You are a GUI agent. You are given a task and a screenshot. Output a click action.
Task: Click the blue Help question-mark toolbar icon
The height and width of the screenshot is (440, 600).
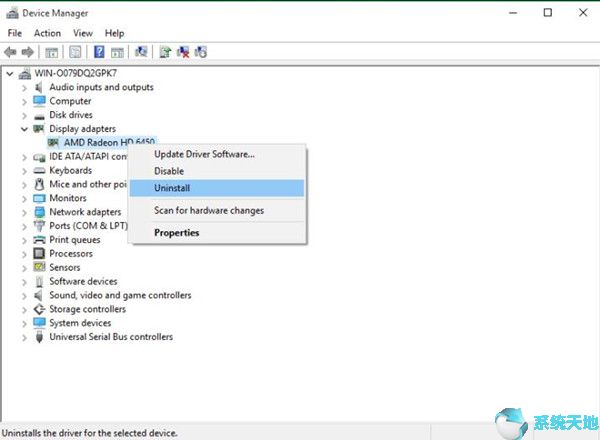tap(99, 52)
